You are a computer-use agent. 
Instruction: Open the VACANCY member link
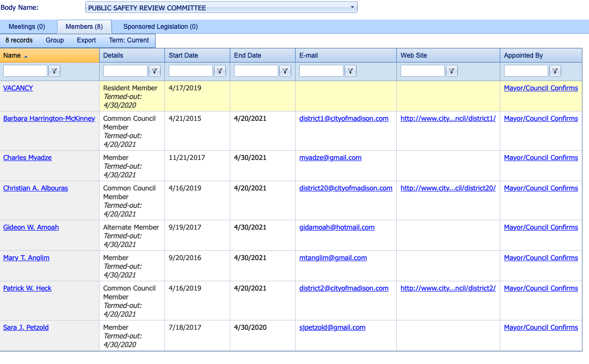point(18,88)
